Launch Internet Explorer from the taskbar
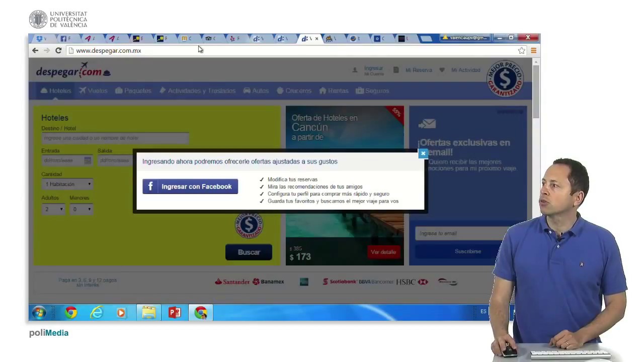Image resolution: width=644 pixels, height=362 pixels. pos(96,313)
